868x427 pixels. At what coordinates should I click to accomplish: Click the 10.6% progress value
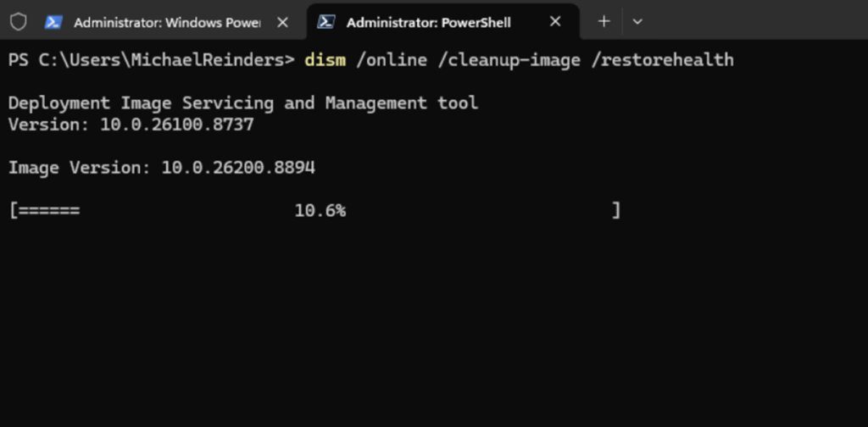[320, 211]
